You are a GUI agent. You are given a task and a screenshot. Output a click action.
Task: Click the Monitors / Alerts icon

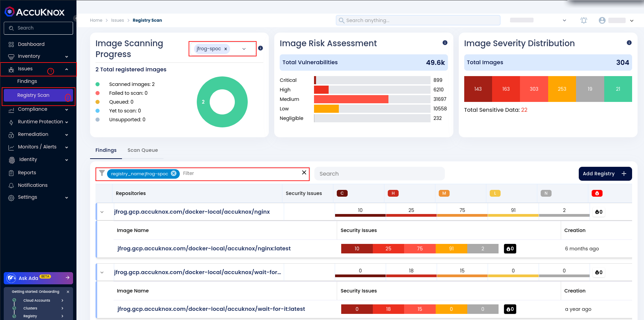[11, 147]
